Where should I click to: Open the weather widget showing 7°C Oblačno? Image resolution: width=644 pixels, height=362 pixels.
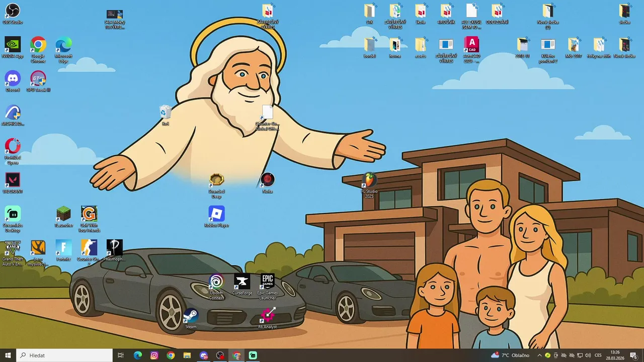(510, 355)
